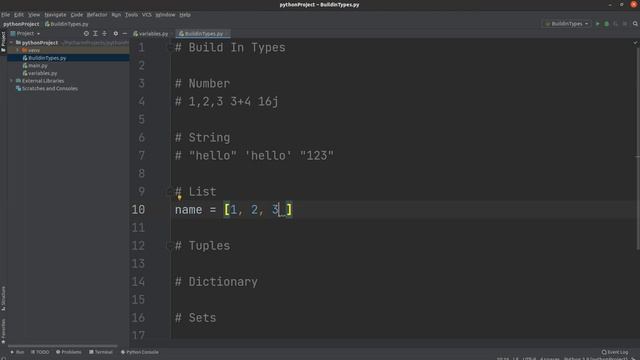Click the Run with Coverage icon
Viewport: 640px width, 360px height.
616,24
